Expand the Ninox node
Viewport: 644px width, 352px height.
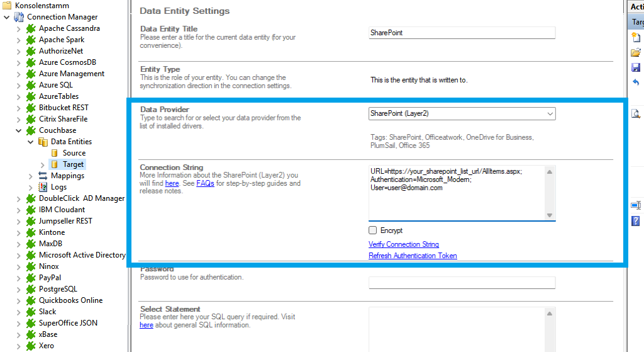coord(18,267)
